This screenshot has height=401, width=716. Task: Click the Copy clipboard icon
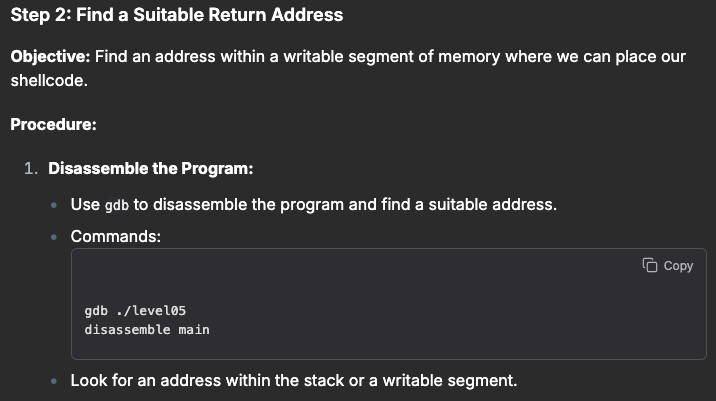coord(650,266)
